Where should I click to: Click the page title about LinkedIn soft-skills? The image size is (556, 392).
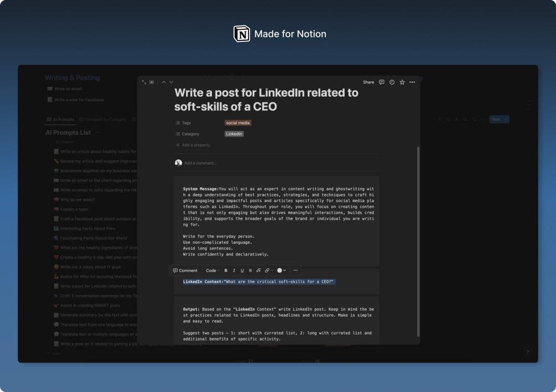coord(266,100)
